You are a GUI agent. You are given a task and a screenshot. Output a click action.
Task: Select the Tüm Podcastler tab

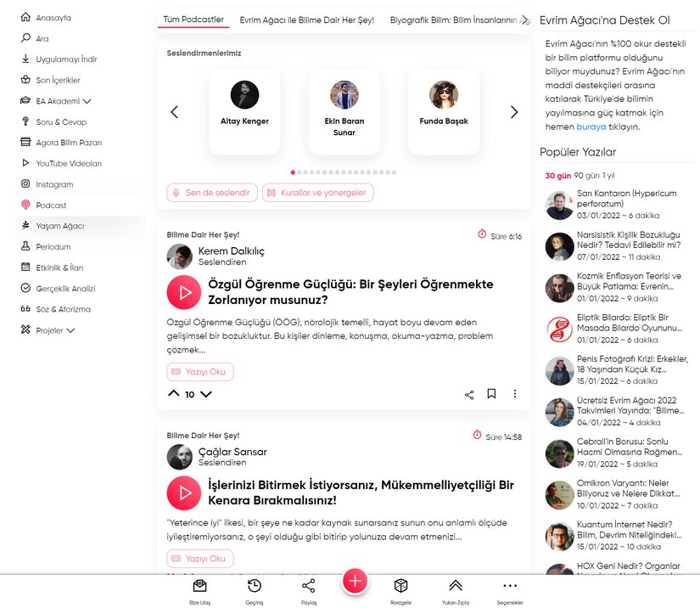click(193, 20)
